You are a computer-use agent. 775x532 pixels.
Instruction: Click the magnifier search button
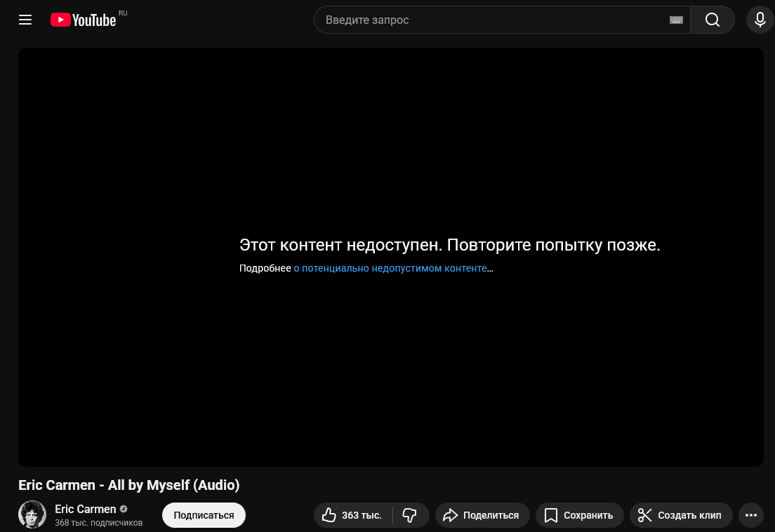coord(713,20)
